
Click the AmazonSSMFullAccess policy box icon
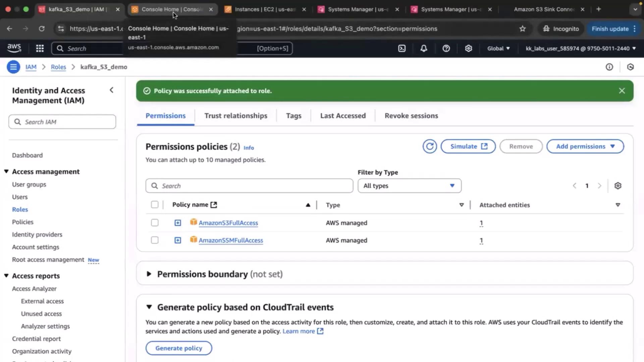click(194, 239)
